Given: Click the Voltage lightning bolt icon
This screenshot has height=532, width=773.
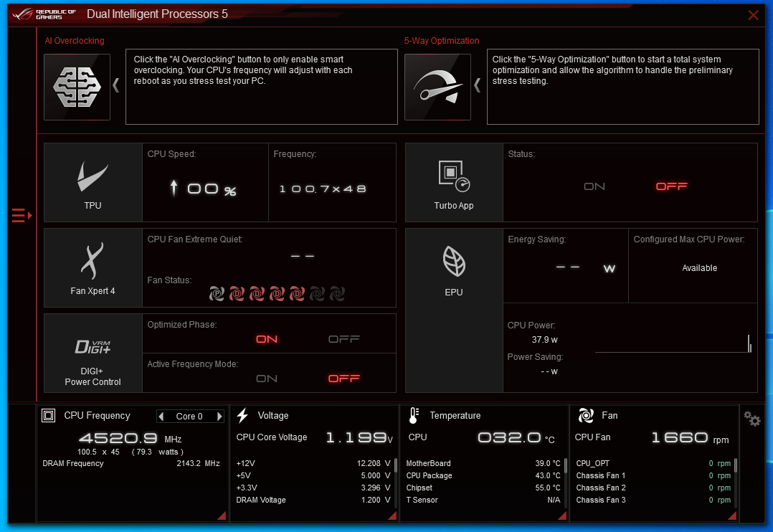Looking at the screenshot, I should coord(242,416).
